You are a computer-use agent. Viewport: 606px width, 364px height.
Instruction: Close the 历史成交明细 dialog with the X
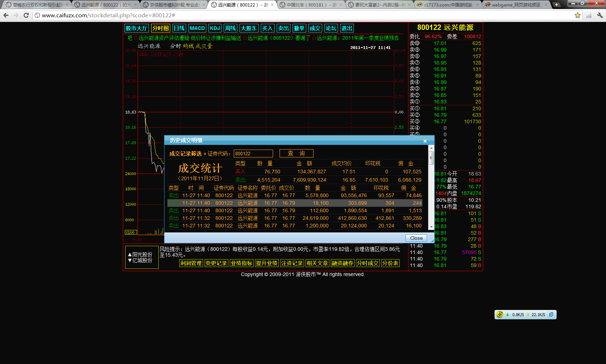pos(425,141)
